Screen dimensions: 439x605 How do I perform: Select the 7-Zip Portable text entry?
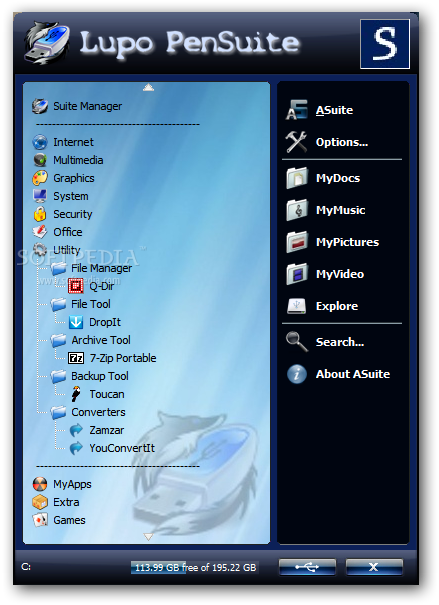123,358
